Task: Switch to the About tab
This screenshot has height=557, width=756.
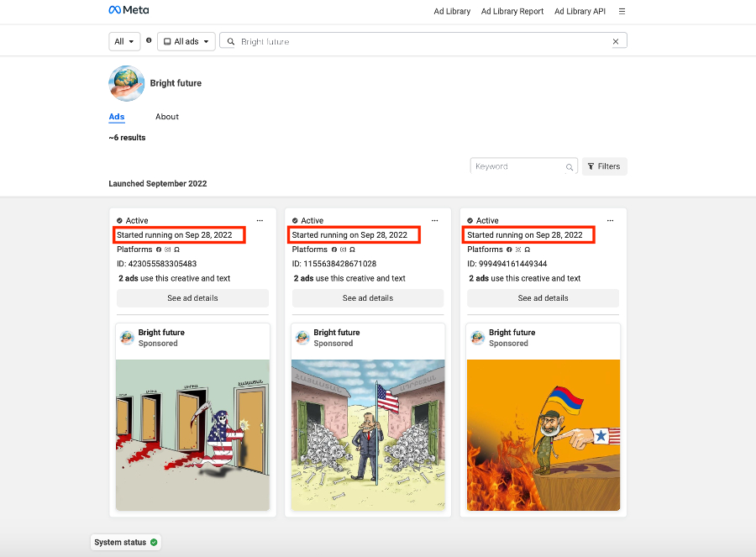Action: (x=167, y=117)
